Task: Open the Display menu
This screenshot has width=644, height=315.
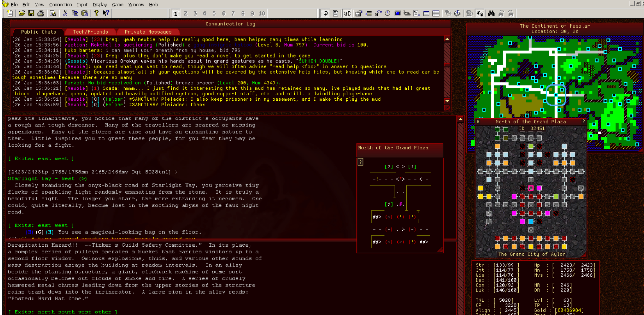Action: point(100,5)
